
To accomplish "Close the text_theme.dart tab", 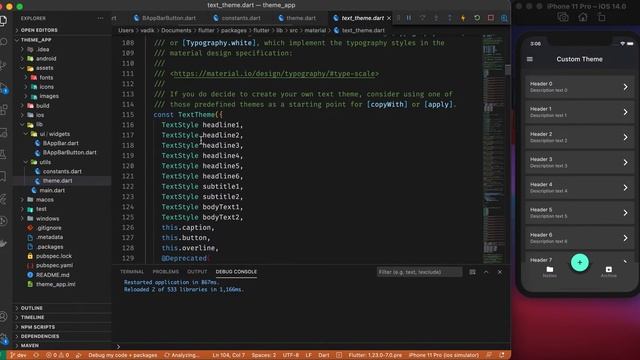I will 389,18.
